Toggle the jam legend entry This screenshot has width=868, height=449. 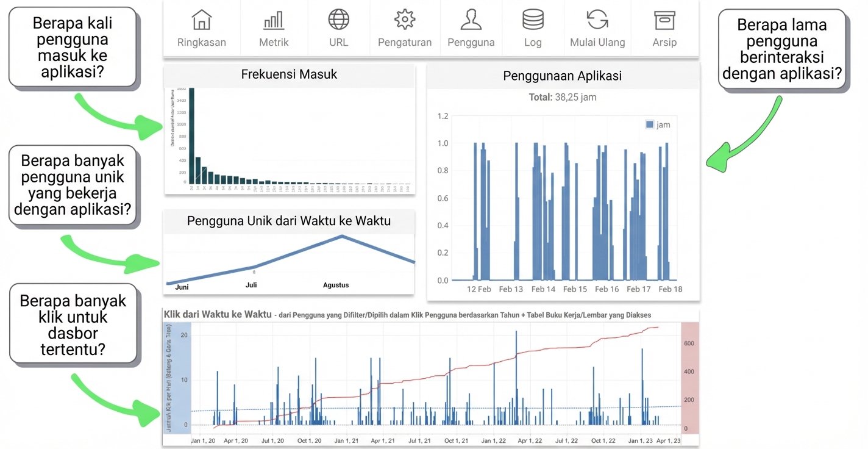(658, 124)
